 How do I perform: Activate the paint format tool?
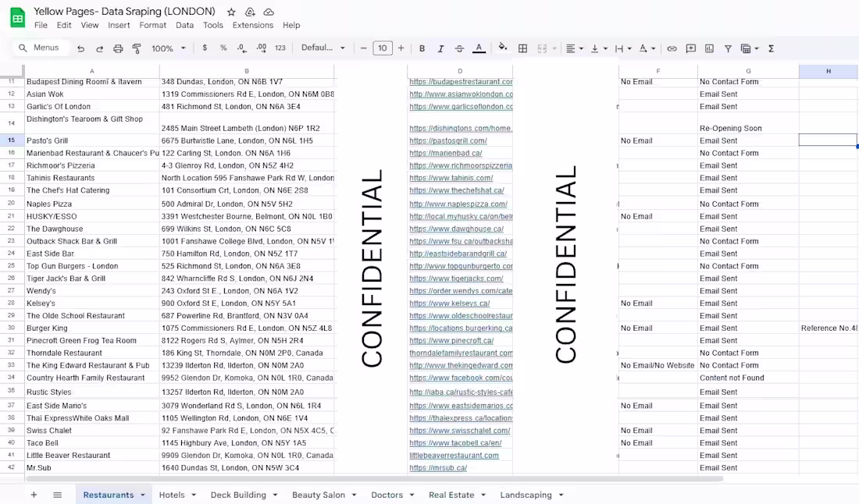(137, 48)
